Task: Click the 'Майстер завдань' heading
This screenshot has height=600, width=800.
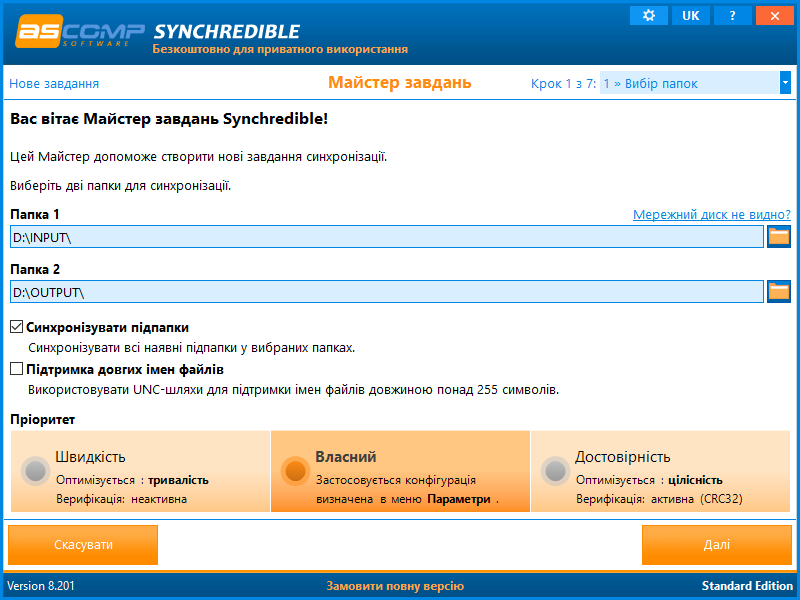Action: [x=399, y=82]
